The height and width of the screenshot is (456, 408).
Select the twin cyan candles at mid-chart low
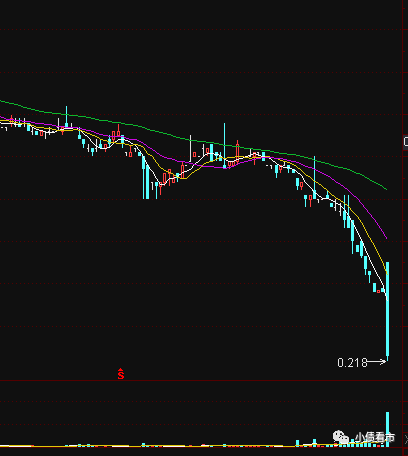coord(146,177)
